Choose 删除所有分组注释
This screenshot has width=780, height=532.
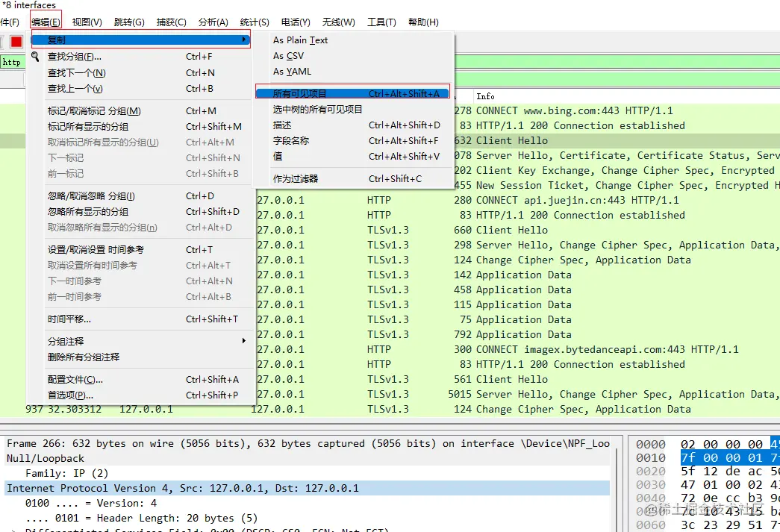[140, 357]
